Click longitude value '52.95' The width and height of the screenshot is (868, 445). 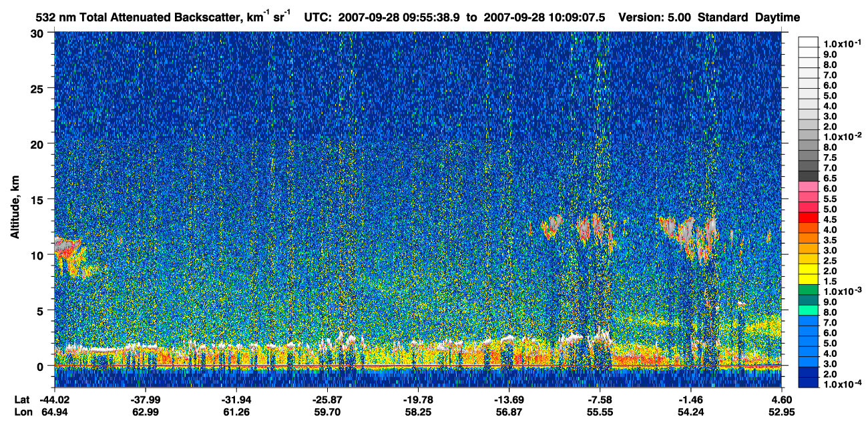[783, 412]
